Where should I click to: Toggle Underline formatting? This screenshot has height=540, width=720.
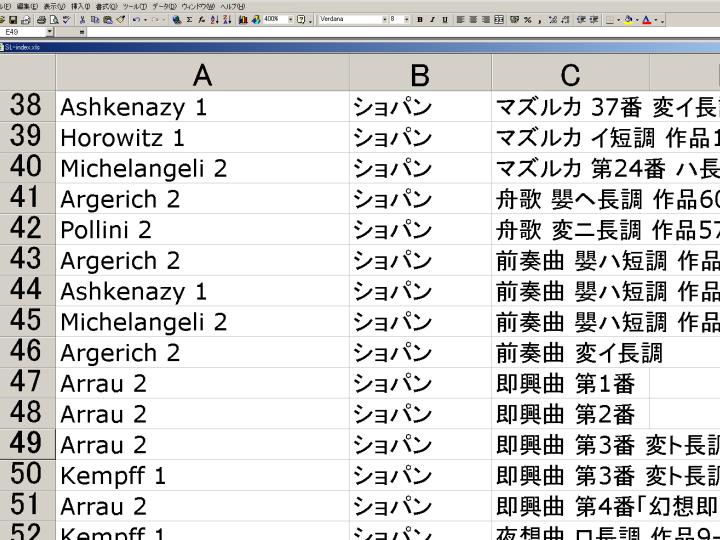[445, 20]
